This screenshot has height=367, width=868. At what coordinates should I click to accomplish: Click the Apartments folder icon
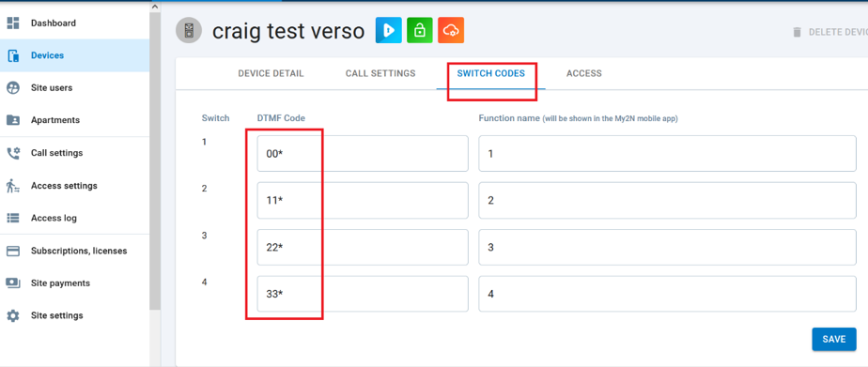[13, 120]
